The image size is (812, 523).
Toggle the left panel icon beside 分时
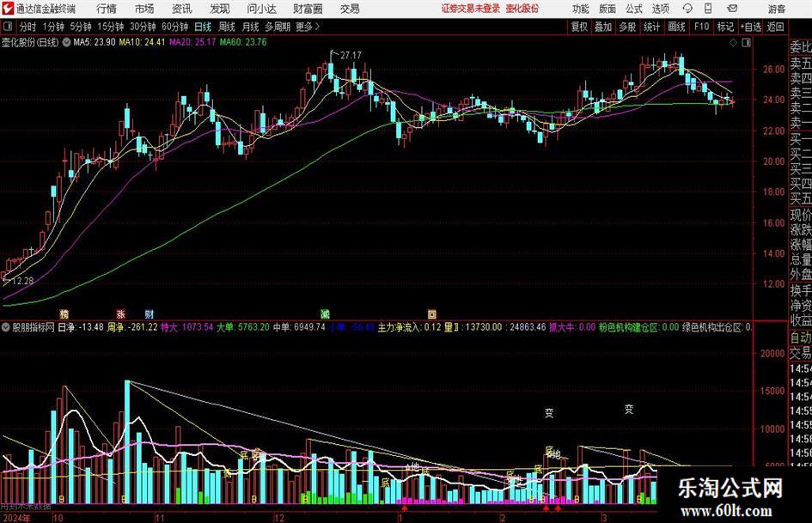coord(8,27)
